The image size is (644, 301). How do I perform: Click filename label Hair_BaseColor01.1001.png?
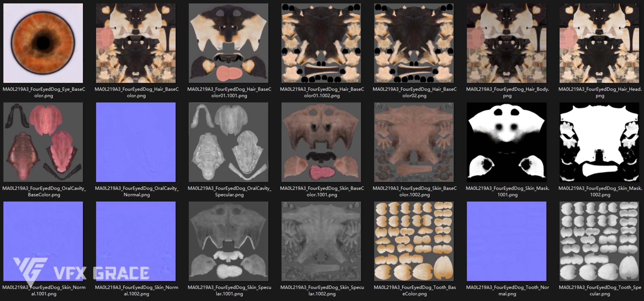click(229, 92)
